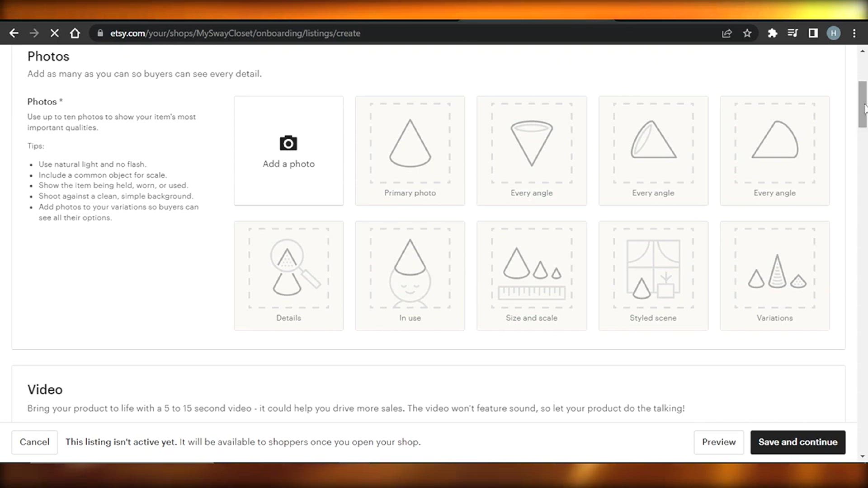
Task: Select the upside-down cone Every angle placeholder
Action: tap(532, 150)
